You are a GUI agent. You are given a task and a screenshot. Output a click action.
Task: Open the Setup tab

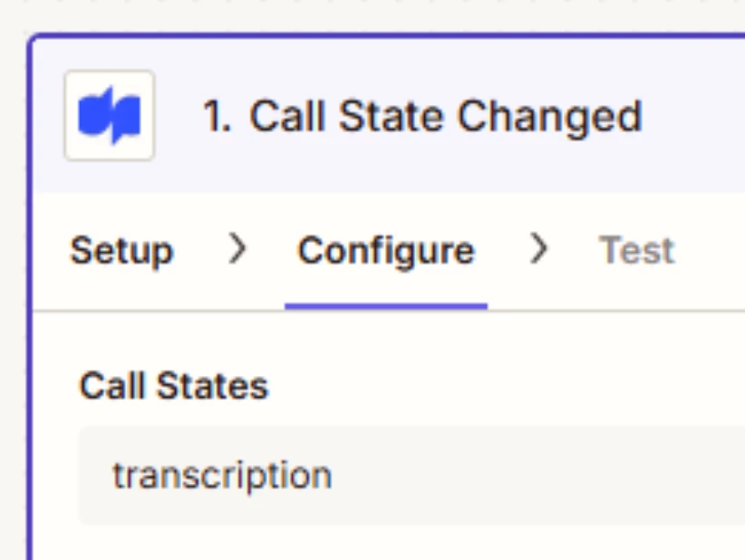click(121, 251)
